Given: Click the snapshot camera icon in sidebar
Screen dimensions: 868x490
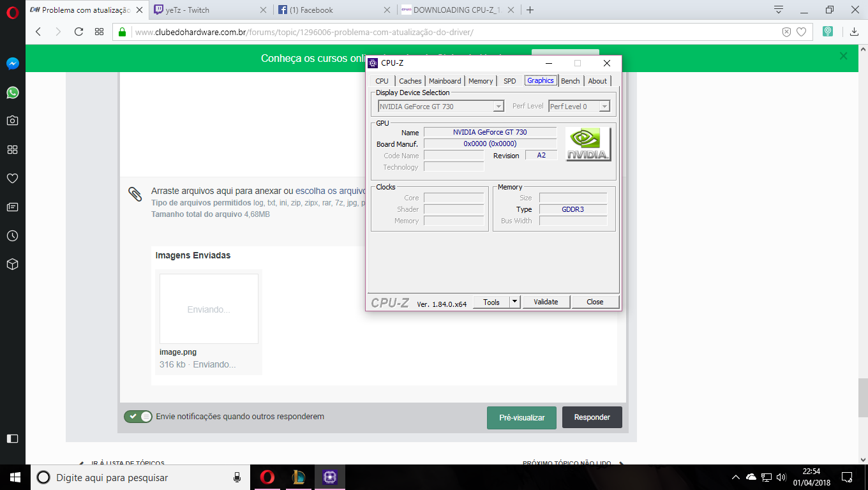Looking at the screenshot, I should (13, 121).
